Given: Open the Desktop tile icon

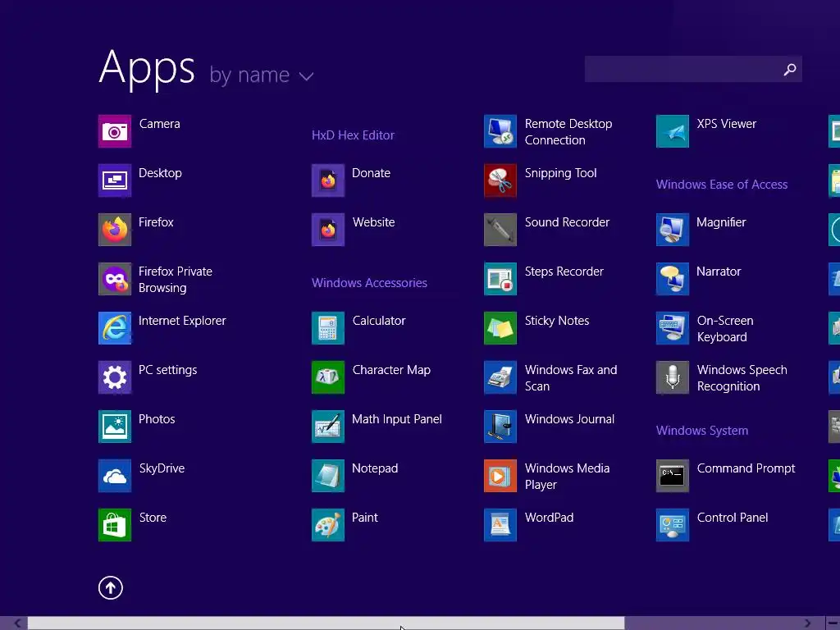Looking at the screenshot, I should click(115, 180).
